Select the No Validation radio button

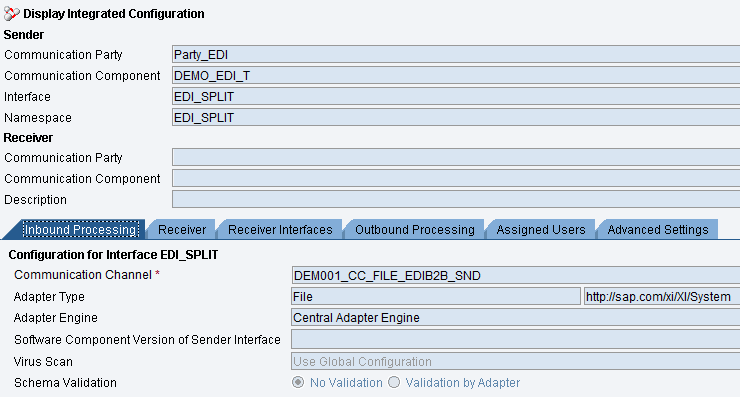pos(298,382)
